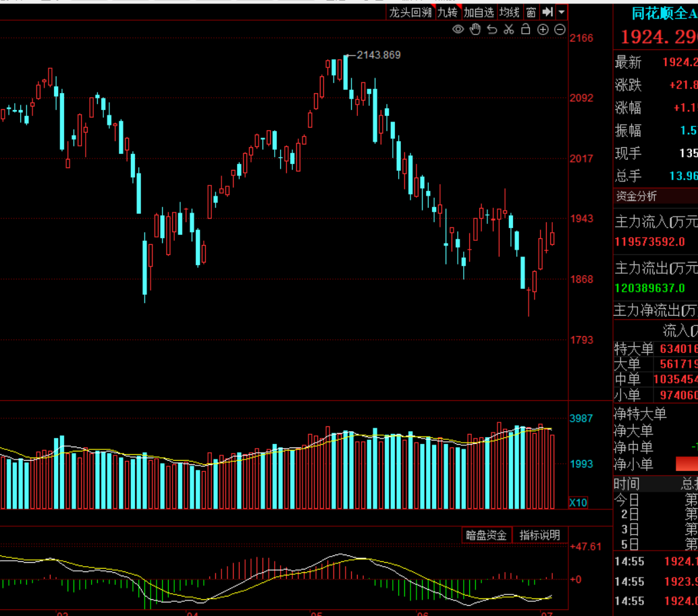Click the X10 volume scale label
This screenshot has width=698, height=616.
coord(579,503)
